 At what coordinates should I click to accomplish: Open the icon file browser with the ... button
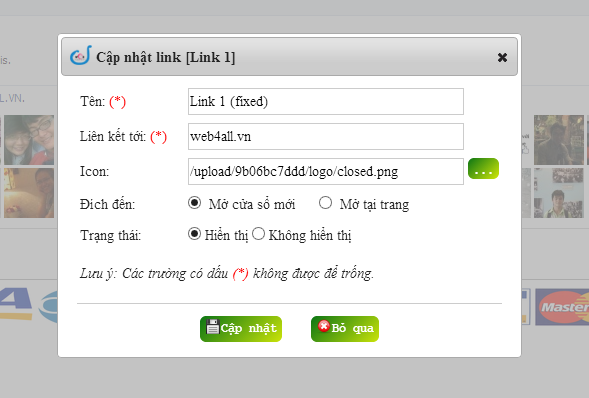pyautogui.click(x=483, y=169)
